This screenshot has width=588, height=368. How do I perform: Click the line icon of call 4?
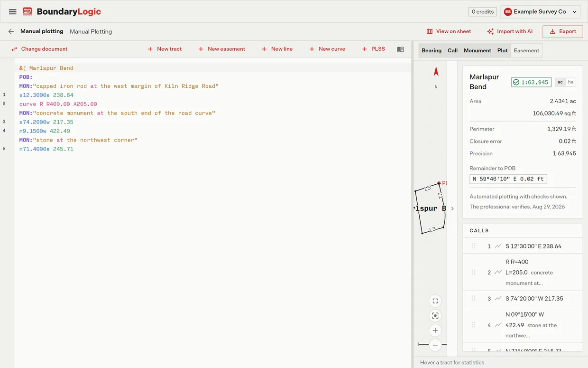pyautogui.click(x=498, y=325)
